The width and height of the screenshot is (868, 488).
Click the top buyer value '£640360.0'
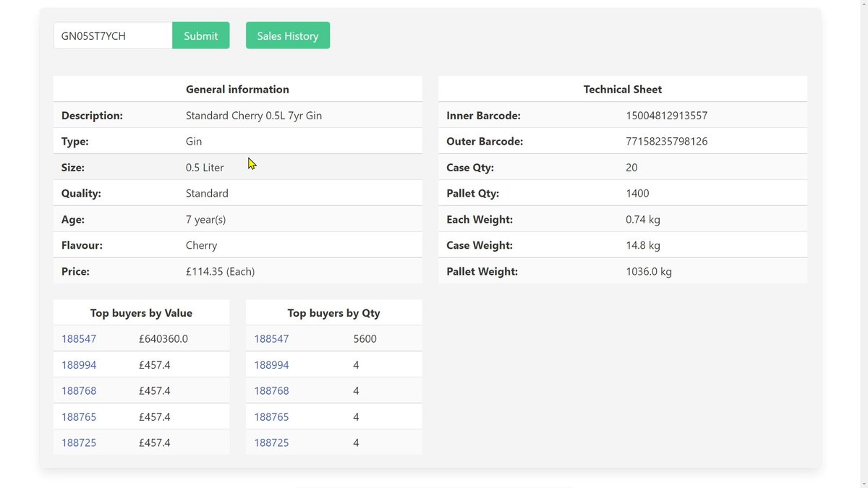(x=163, y=338)
